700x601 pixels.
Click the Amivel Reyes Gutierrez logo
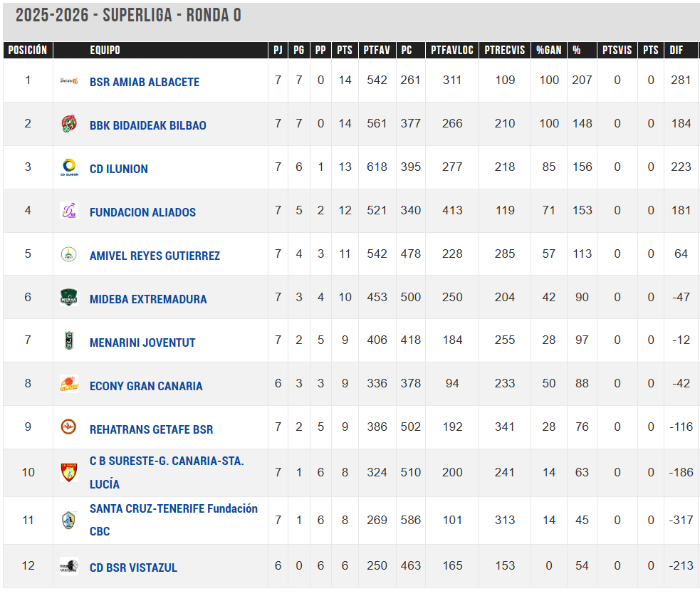pos(69,255)
